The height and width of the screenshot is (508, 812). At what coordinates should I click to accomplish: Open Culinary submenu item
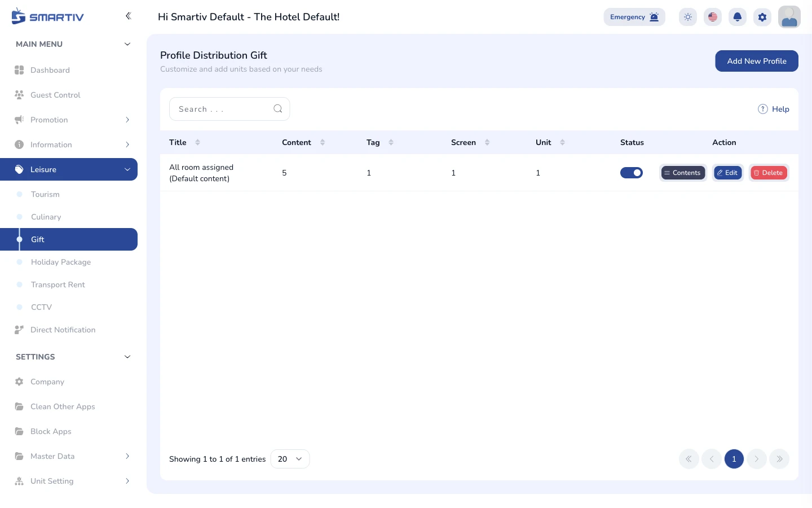pyautogui.click(x=69, y=217)
